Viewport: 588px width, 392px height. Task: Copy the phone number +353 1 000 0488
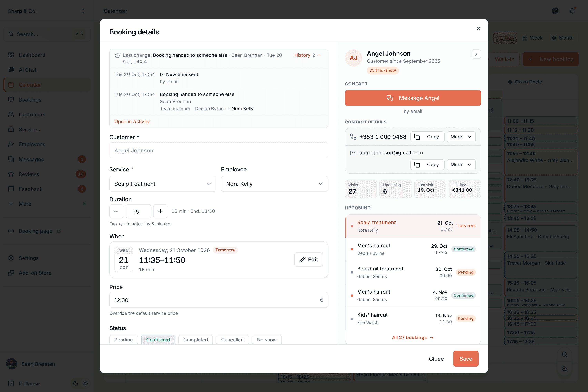pos(427,137)
